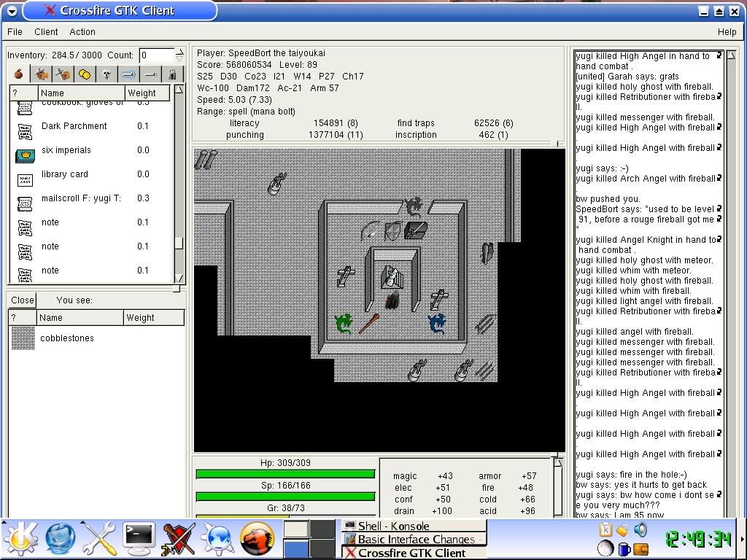
Task: Click the dark gray dragon in the doorway
Action: pos(414,206)
